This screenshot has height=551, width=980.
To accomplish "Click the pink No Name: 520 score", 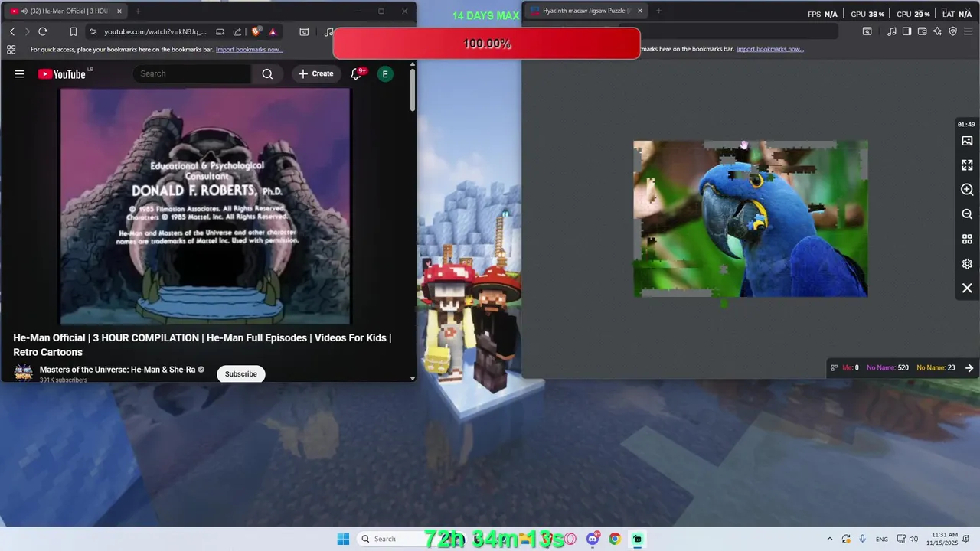I will pos(887,368).
